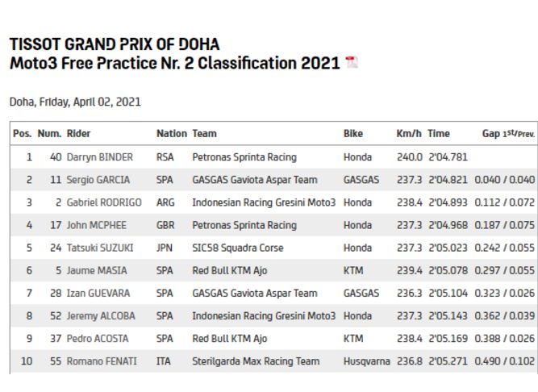Click on Tatsuki SUZUKI's name
Screen dimensions: 538x392
point(98,248)
